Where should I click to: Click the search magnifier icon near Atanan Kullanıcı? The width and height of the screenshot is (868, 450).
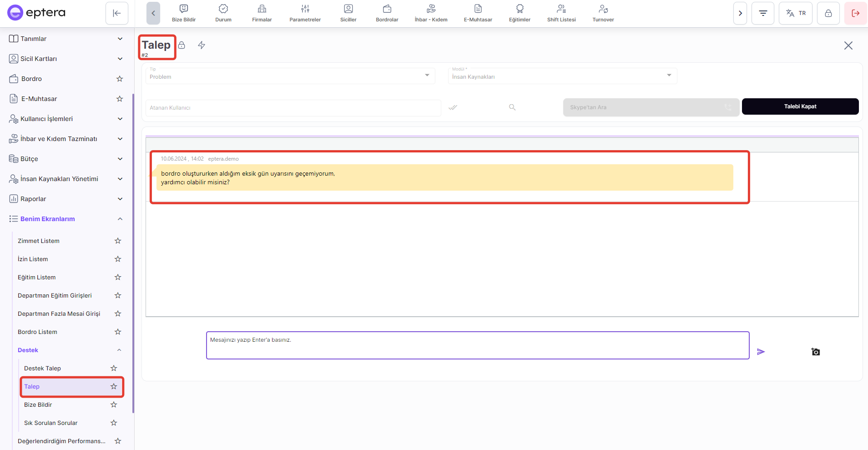(x=512, y=107)
